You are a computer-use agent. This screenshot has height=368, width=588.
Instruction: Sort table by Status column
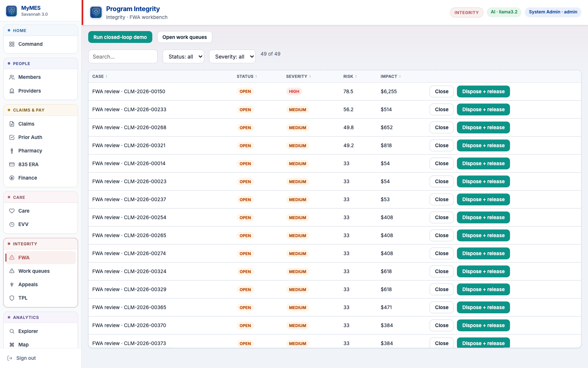(x=247, y=77)
